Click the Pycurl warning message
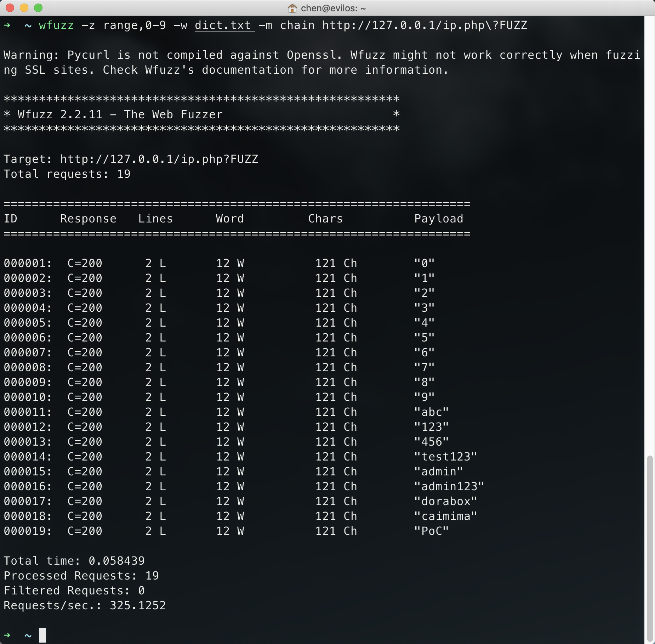 322,62
